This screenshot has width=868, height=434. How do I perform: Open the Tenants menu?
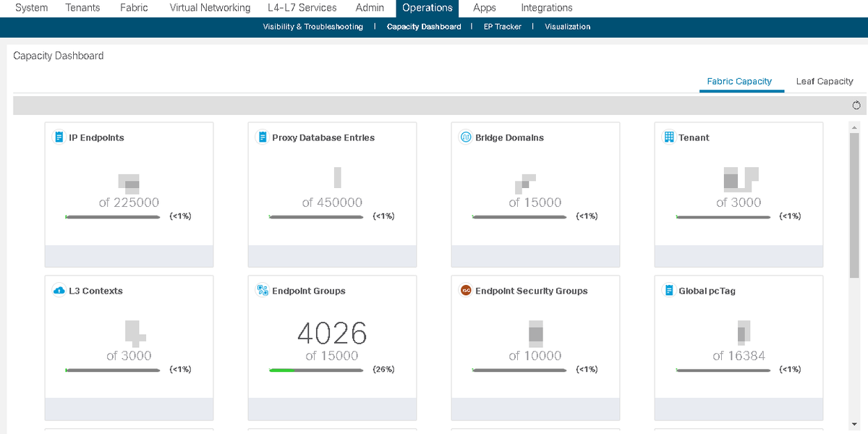tap(82, 8)
